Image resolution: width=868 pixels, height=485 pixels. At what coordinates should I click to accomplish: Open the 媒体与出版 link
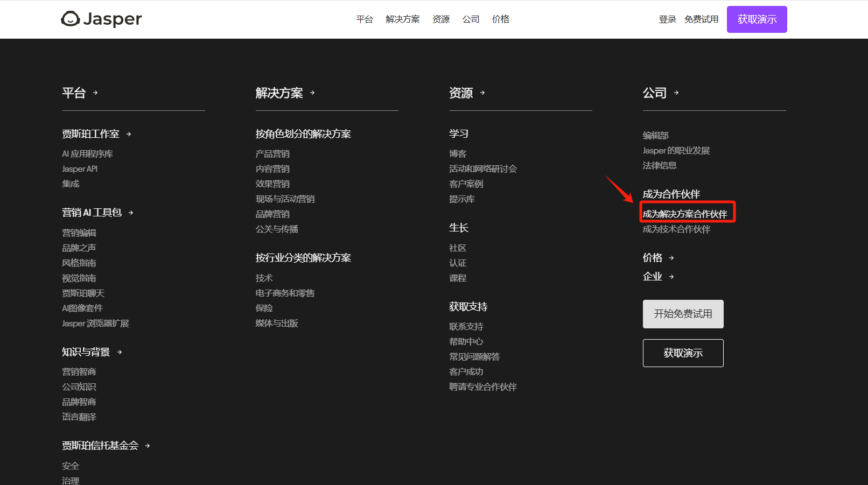(x=277, y=324)
